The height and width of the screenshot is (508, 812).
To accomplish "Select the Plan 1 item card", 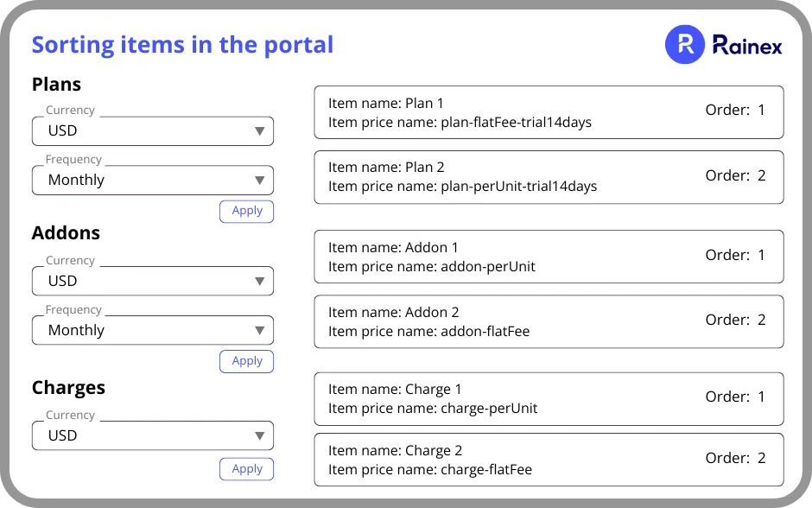I will coord(549,112).
